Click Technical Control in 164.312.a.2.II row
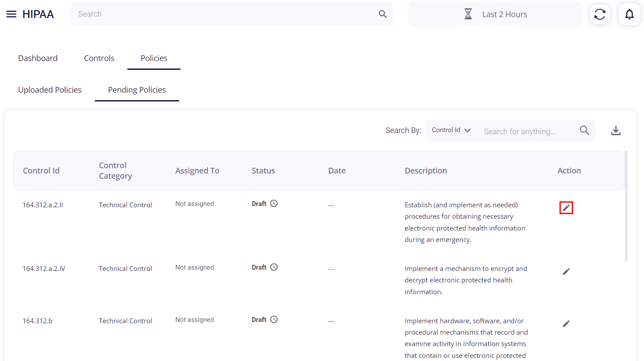This screenshot has height=361, width=644. 126,205
